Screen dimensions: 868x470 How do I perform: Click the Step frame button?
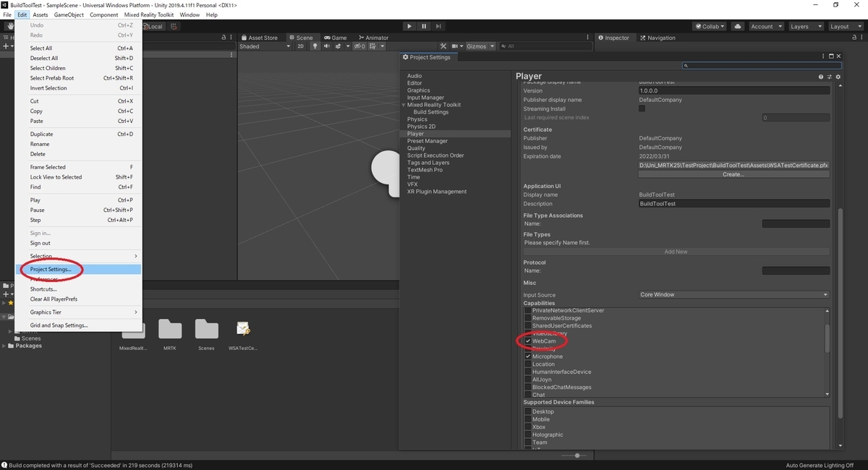point(439,26)
